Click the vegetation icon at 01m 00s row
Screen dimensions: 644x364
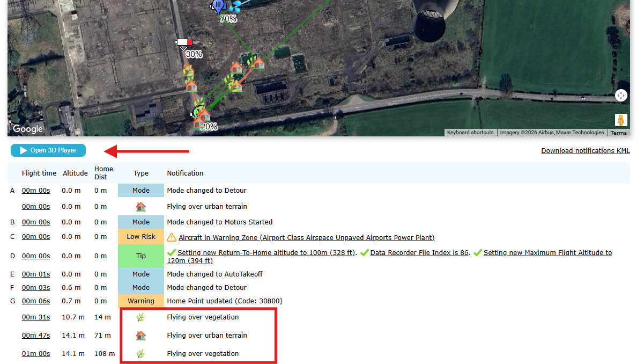(x=140, y=354)
